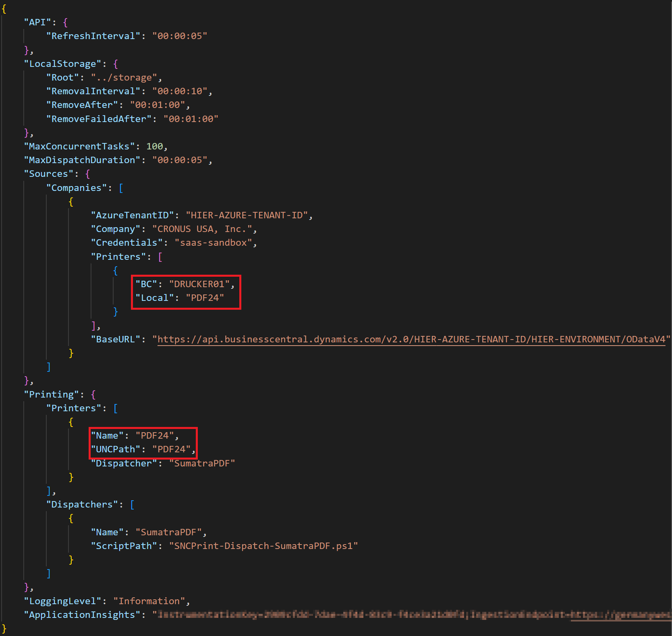Place cursor on "HIER-AZURE-TENANT-ID" AzureTenantID value

coord(247,215)
